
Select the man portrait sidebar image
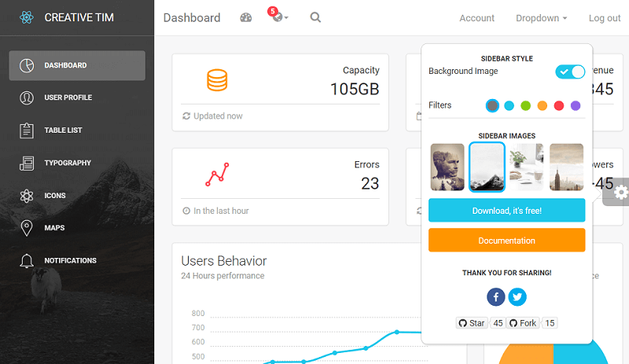pos(447,167)
